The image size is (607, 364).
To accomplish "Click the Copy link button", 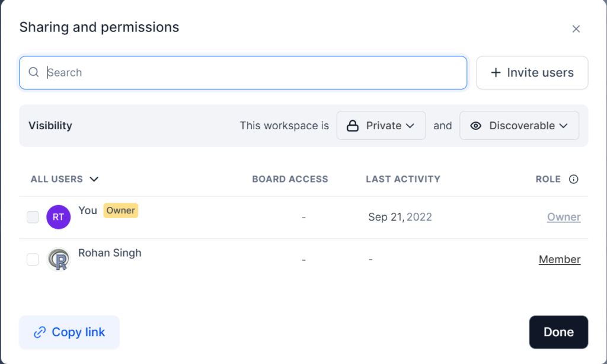I will coord(69,333).
